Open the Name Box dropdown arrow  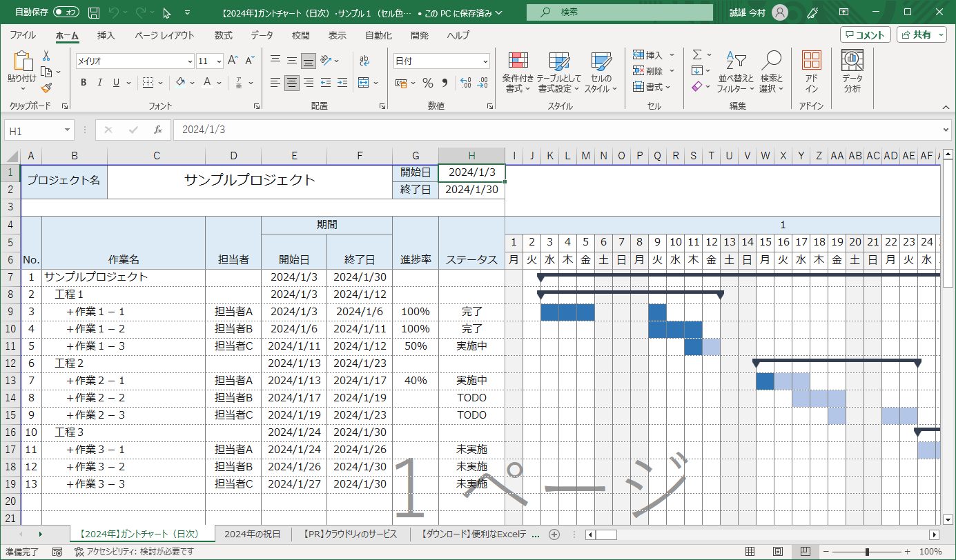[68, 130]
